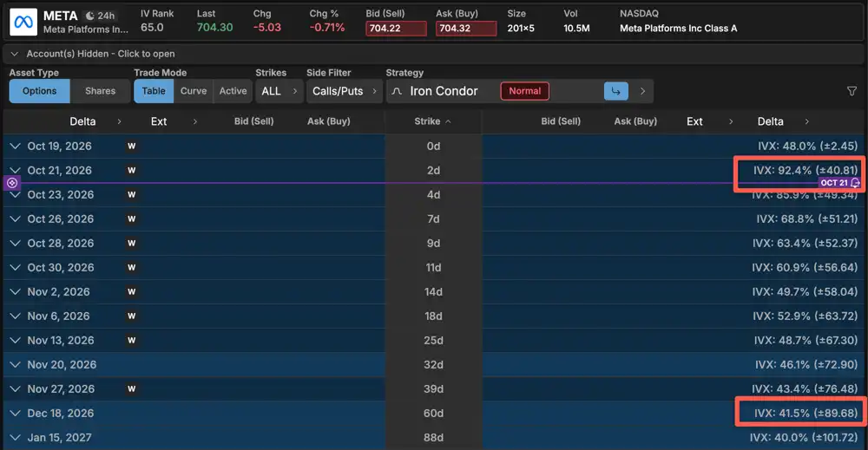Click the Meta logo icon
The width and height of the screenshot is (868, 450).
23,23
